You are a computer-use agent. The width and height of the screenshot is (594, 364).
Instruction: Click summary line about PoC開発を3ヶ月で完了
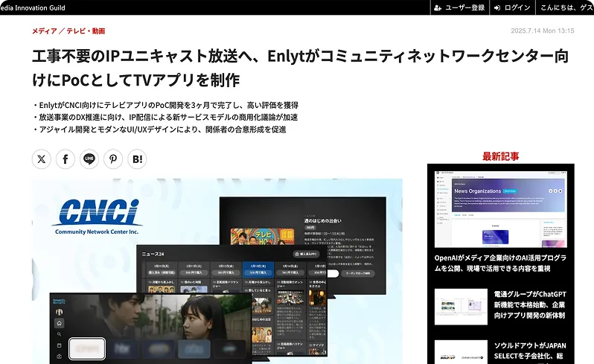point(165,105)
